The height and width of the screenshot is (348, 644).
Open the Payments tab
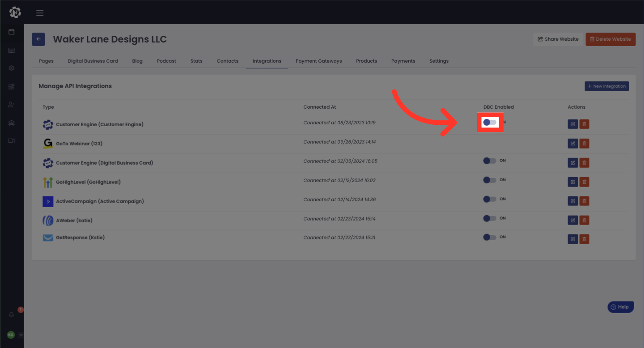click(x=403, y=61)
